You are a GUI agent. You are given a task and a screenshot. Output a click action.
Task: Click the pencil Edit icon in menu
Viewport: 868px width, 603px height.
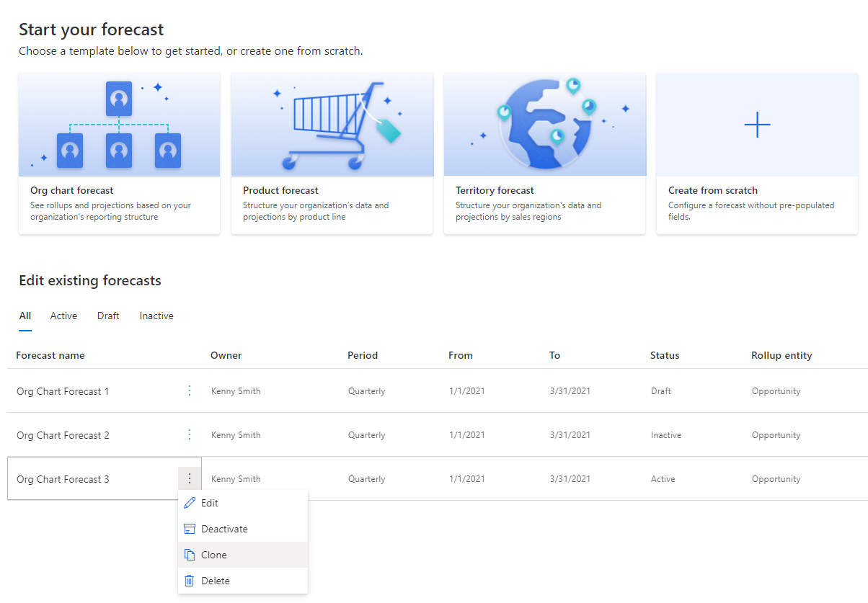(190, 503)
